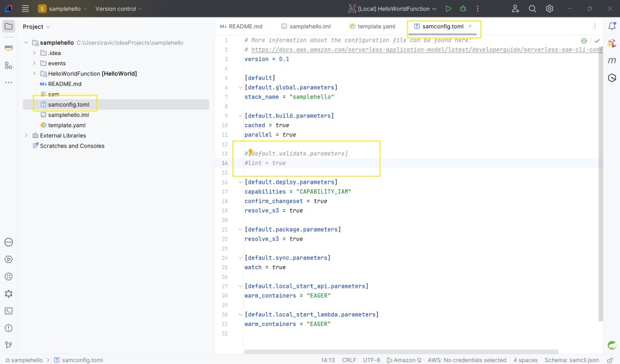This screenshot has width=620, height=364.
Task: Expand the External Libraries node
Action: pyautogui.click(x=26, y=135)
